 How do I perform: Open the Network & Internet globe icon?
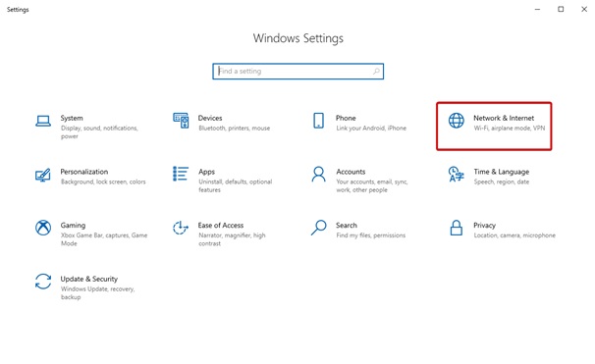tap(457, 121)
